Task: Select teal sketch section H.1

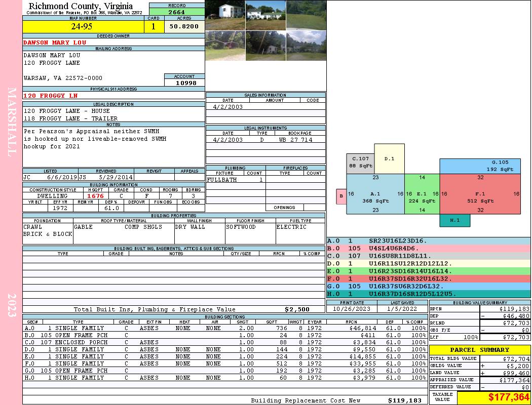Action: coord(455,220)
